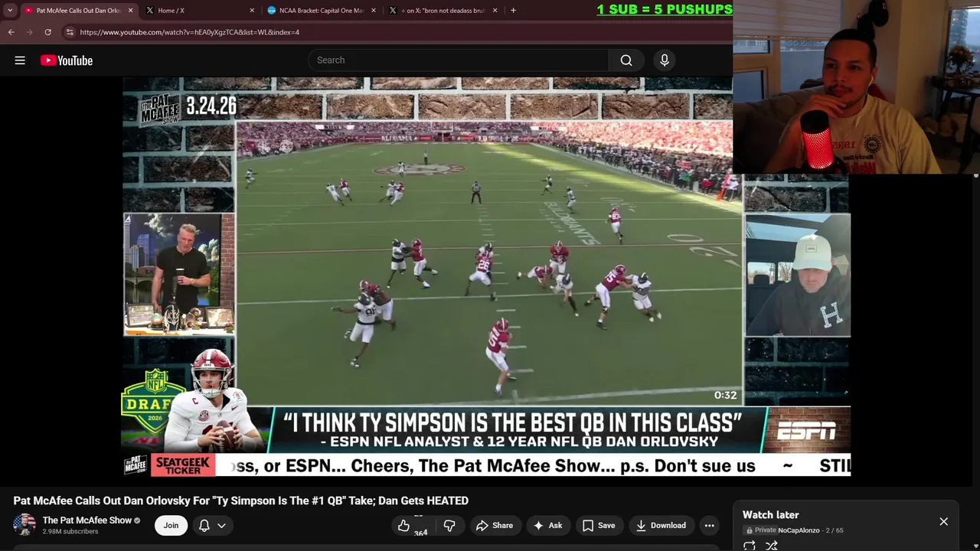
Task: Click the magnifying glass search button
Action: tap(626, 60)
